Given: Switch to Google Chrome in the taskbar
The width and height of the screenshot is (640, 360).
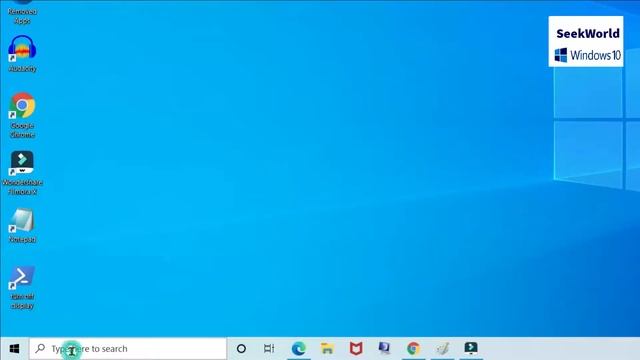Looking at the screenshot, I should [413, 349].
